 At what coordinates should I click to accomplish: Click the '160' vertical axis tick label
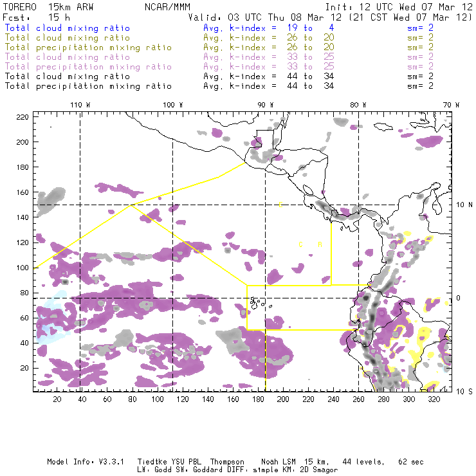[22, 192]
